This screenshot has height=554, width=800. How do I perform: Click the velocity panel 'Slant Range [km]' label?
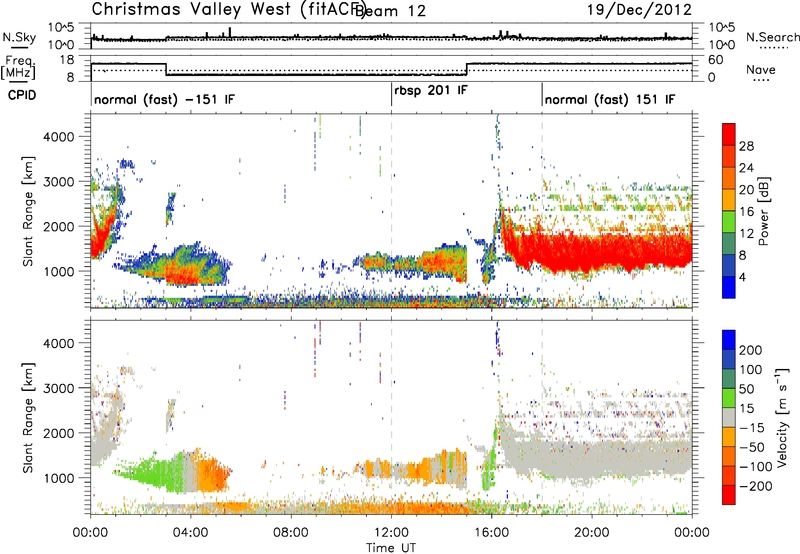point(28,418)
